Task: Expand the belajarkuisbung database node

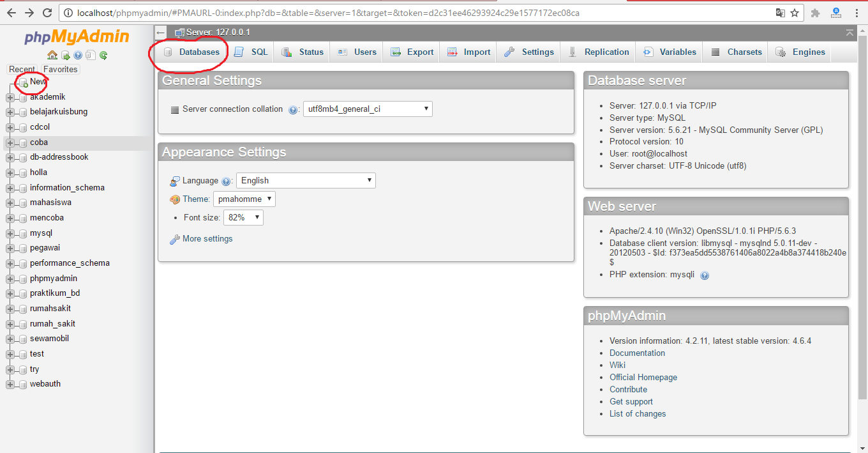Action: coord(10,112)
